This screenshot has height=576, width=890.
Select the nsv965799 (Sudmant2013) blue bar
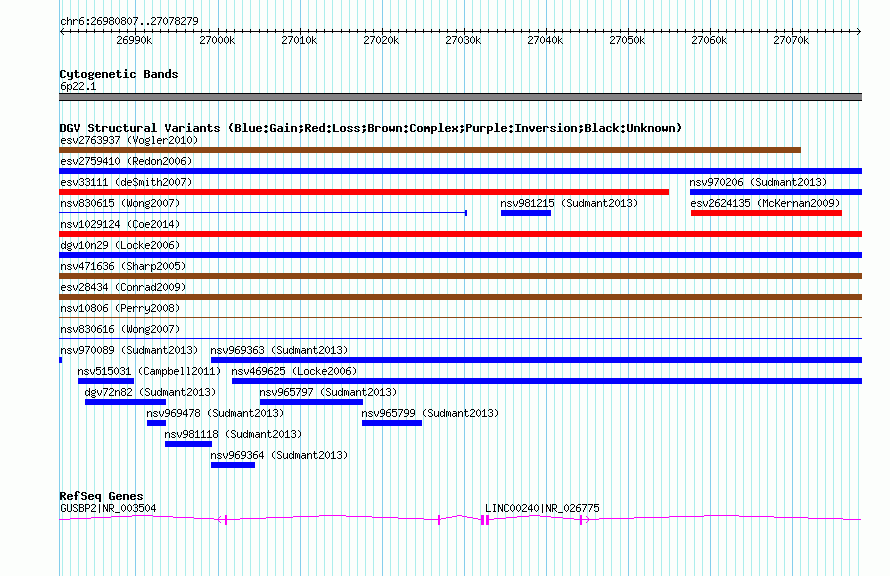[x=392, y=423]
